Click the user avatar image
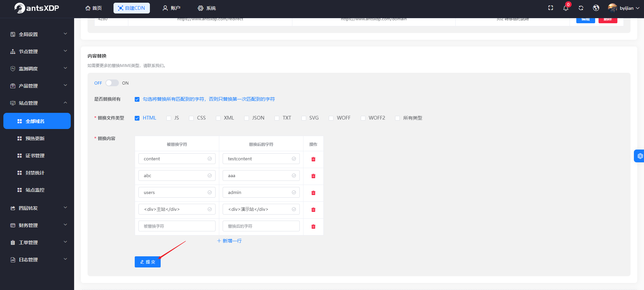This screenshot has height=290, width=644. 612,8
